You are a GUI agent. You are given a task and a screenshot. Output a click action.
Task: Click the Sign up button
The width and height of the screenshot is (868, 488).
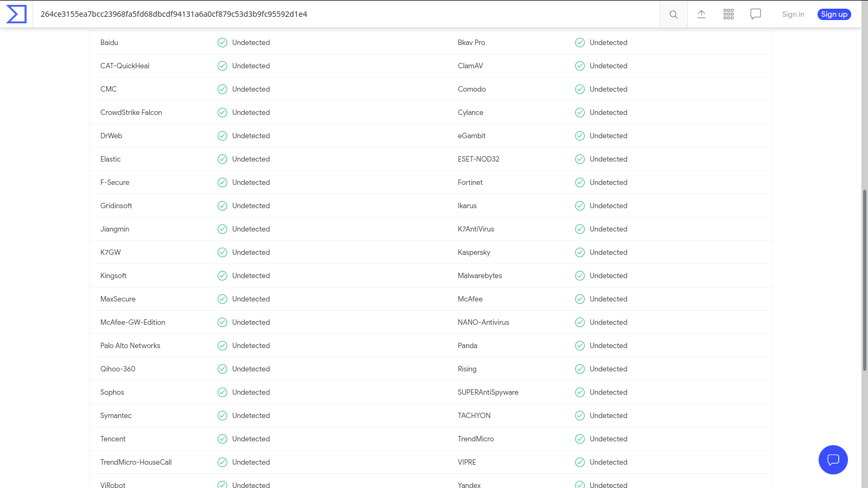(834, 14)
